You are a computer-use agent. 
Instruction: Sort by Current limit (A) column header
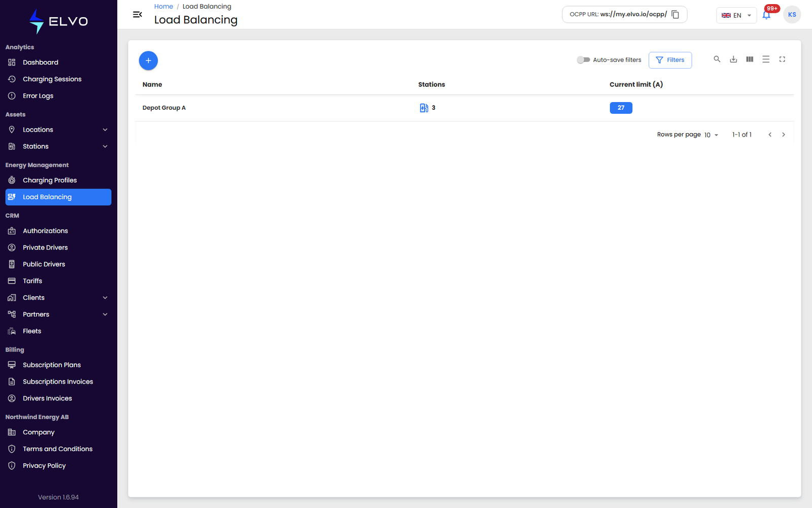tap(636, 84)
